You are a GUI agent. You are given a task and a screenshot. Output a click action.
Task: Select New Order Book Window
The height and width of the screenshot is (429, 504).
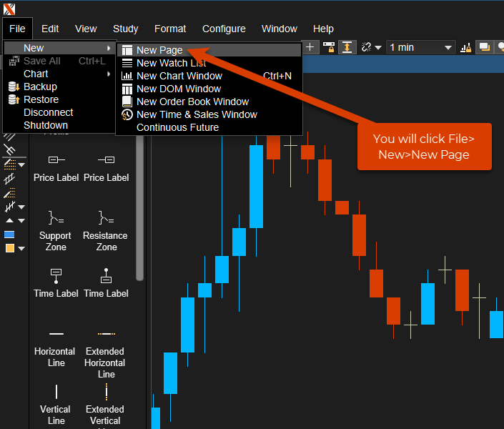point(209,102)
